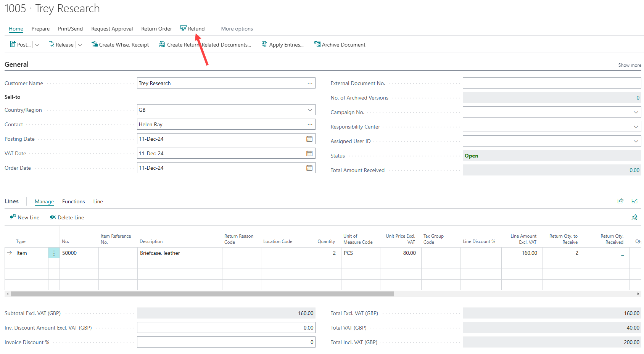
Task: Expand Lines section to full view icon
Action: coord(634,201)
